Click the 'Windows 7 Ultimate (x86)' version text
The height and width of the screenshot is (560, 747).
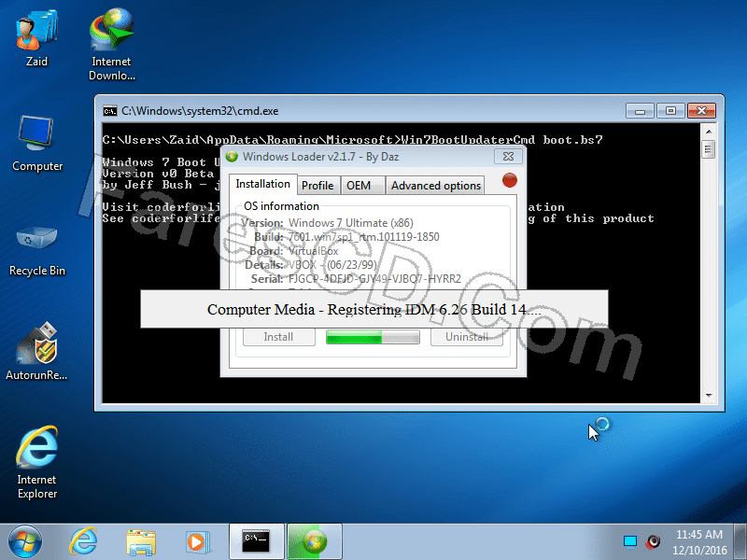[351, 223]
